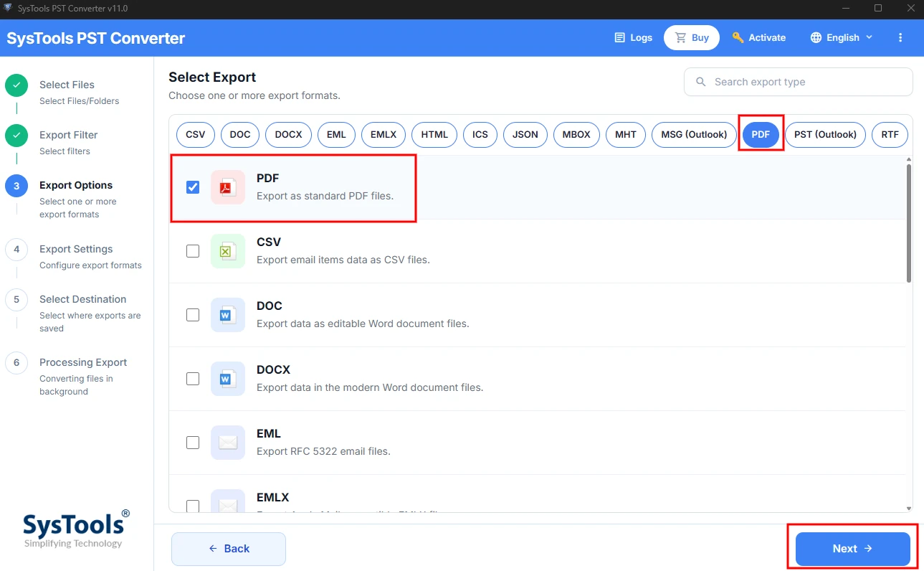This screenshot has height=571, width=924.
Task: Tick the DOC export checkbox
Action: click(193, 315)
